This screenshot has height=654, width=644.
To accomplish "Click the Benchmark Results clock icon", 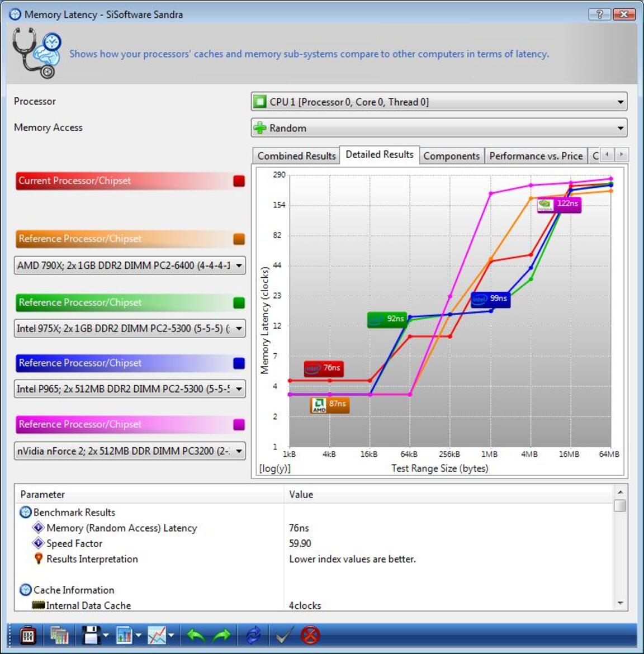I will click(x=26, y=512).
